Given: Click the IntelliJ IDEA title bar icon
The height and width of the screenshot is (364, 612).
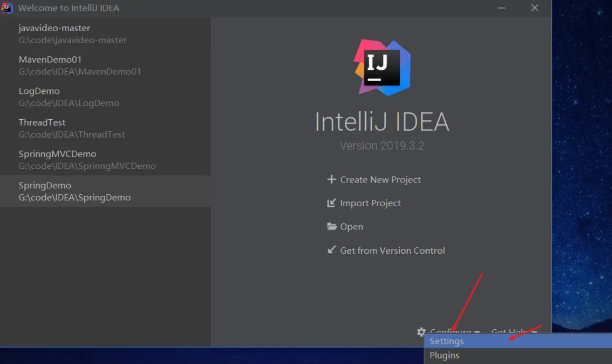Looking at the screenshot, I should click(7, 8).
